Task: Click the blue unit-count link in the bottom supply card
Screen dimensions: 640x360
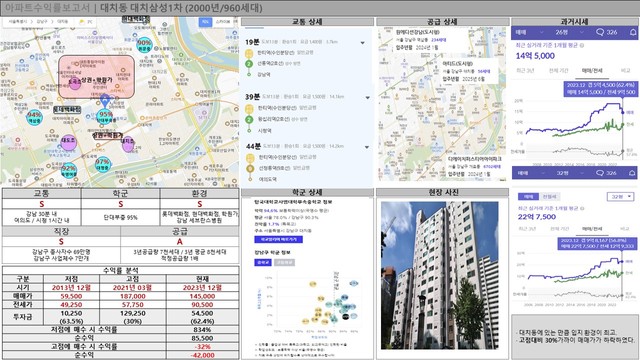Action: [x=492, y=167]
